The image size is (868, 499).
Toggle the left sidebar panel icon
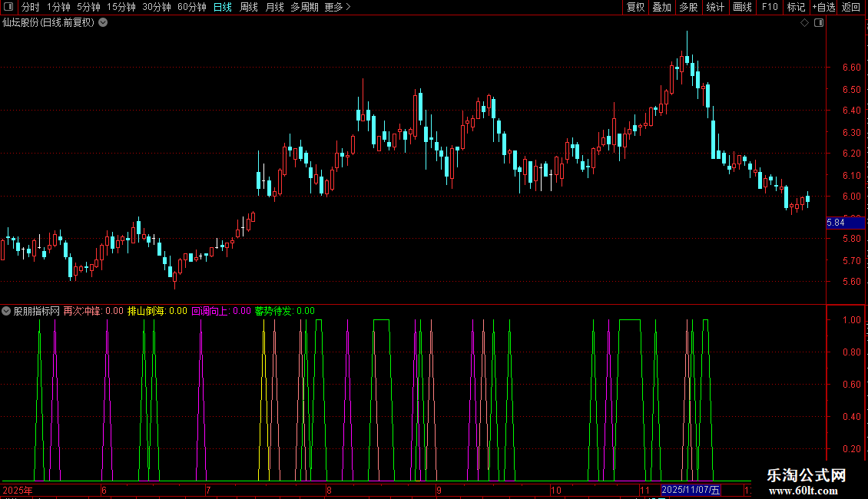(x=8, y=7)
